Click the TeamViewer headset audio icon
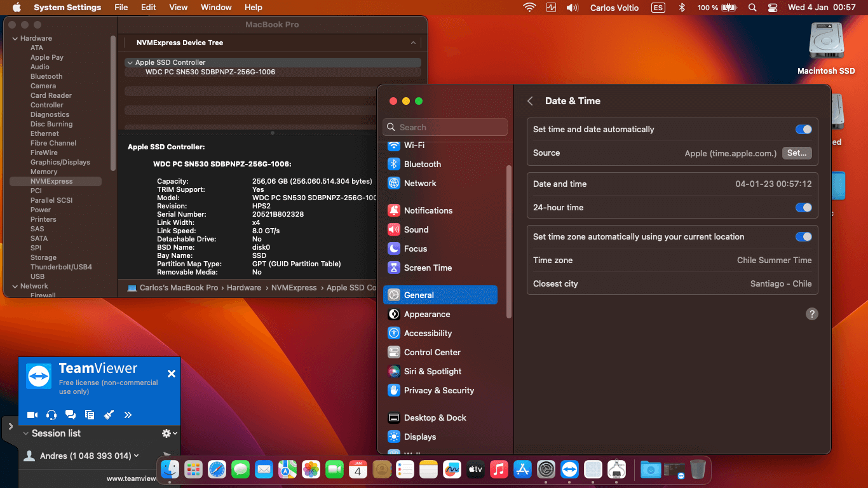Screen dimensions: 868x488 [51, 415]
